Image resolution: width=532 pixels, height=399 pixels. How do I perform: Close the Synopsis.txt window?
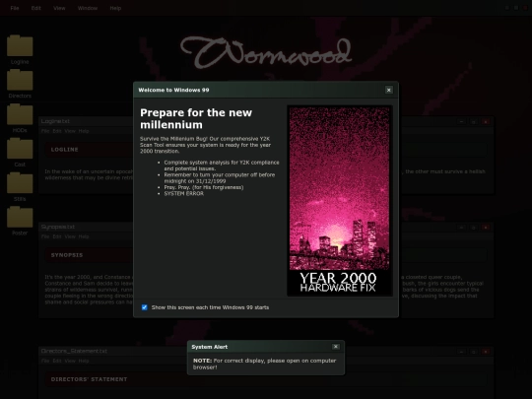(486, 228)
